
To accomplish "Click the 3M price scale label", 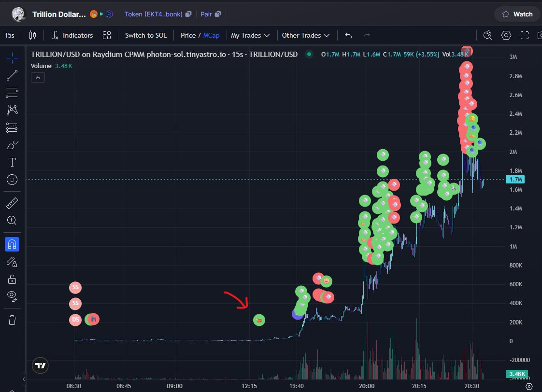I will [513, 57].
